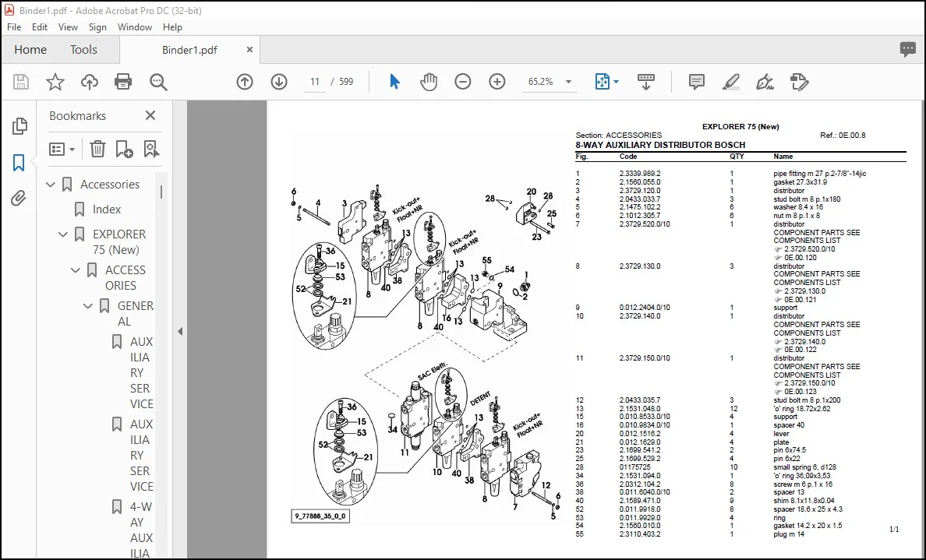Click the 0E.00.123 component reference

pos(801,392)
